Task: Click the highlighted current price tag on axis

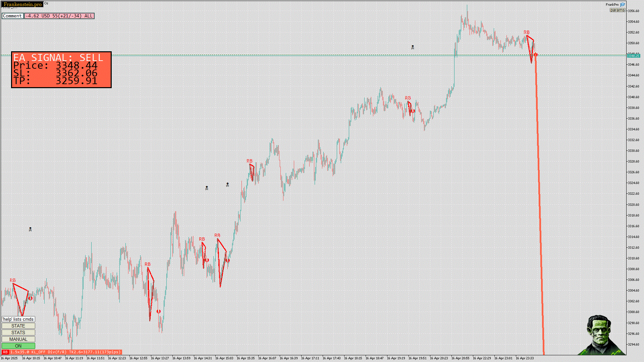Action: point(633,56)
